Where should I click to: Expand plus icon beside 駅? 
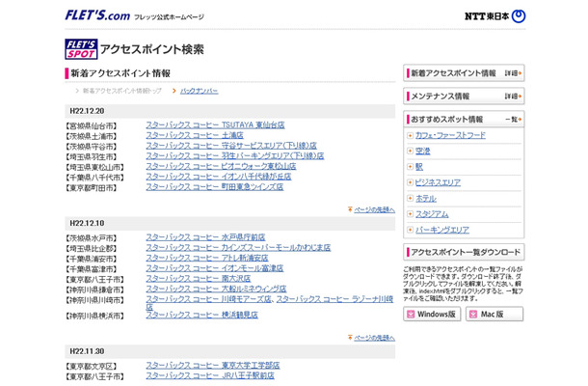pos(410,167)
